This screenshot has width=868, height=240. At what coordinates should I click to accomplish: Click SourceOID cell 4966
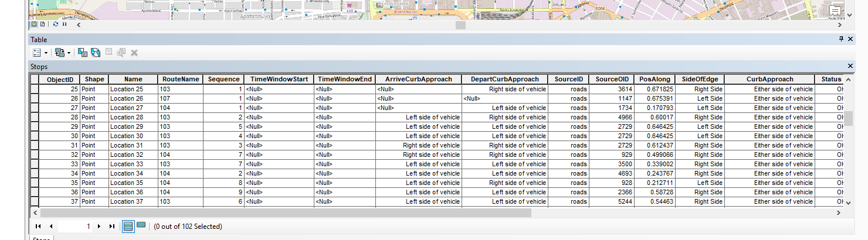[x=612, y=117]
